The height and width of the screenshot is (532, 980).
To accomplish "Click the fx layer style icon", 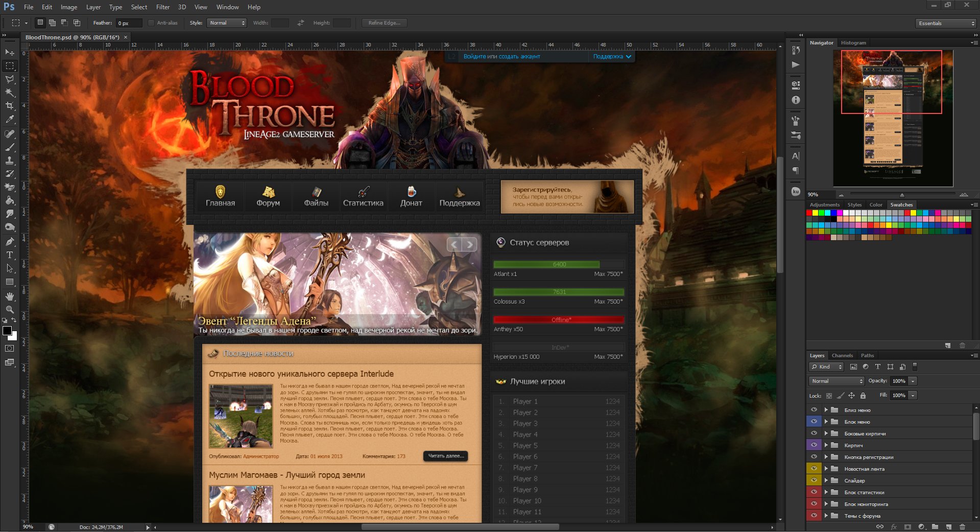I will pos(894,526).
